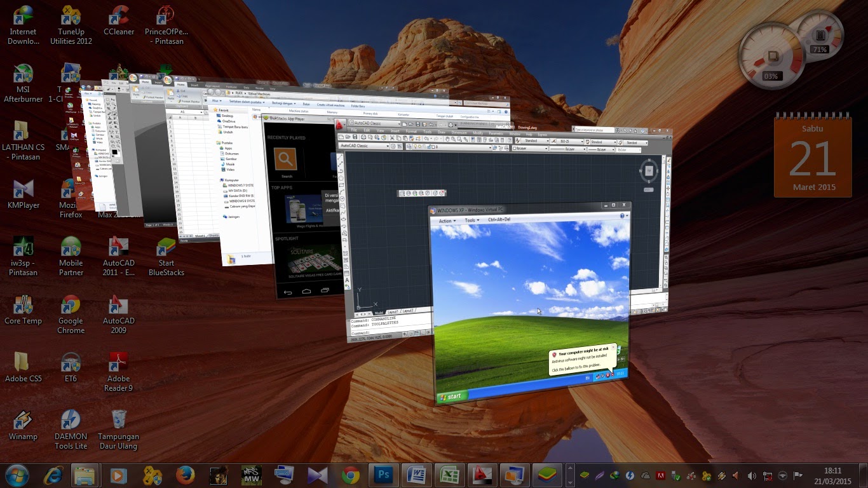Open the File menu in AutoCAD
Viewport: 868px width, 488px height.
click(355, 130)
